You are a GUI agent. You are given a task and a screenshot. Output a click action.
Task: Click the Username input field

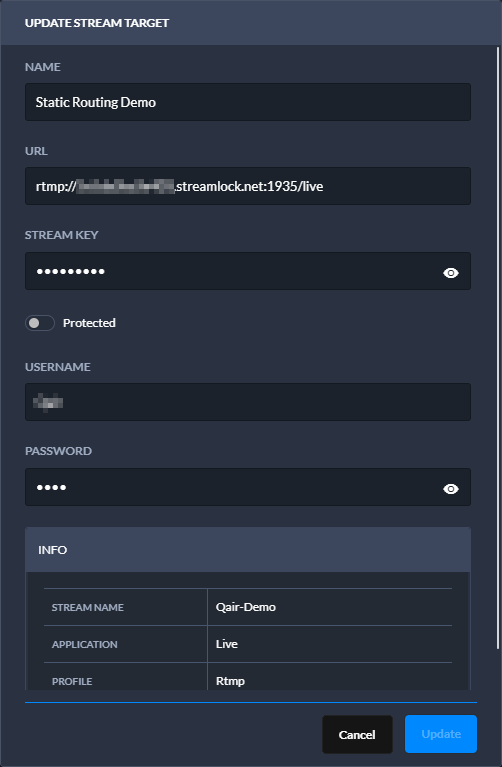(x=248, y=402)
